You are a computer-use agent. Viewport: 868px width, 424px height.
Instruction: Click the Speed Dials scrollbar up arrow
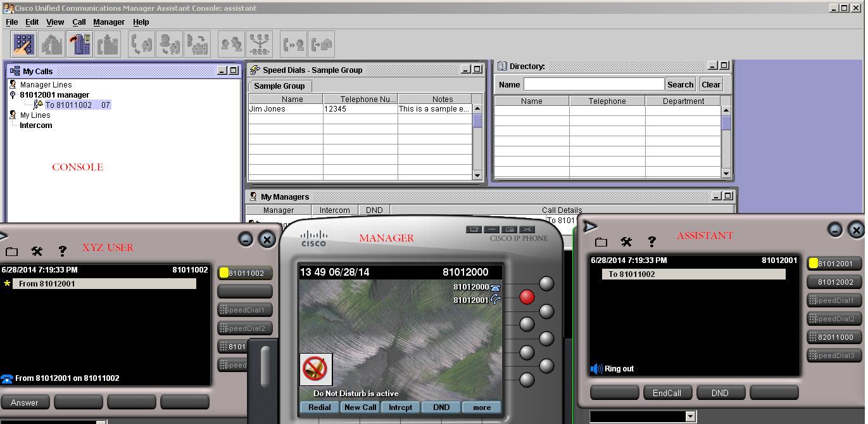(477, 110)
